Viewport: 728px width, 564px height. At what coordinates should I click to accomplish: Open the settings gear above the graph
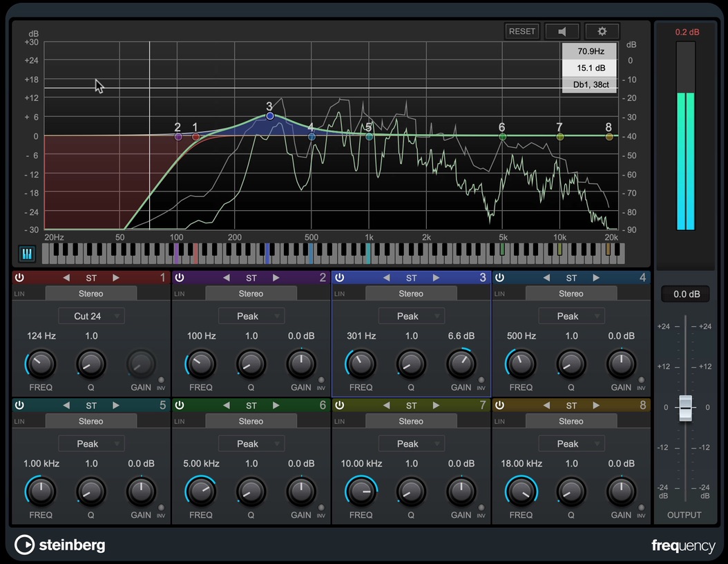tap(602, 31)
